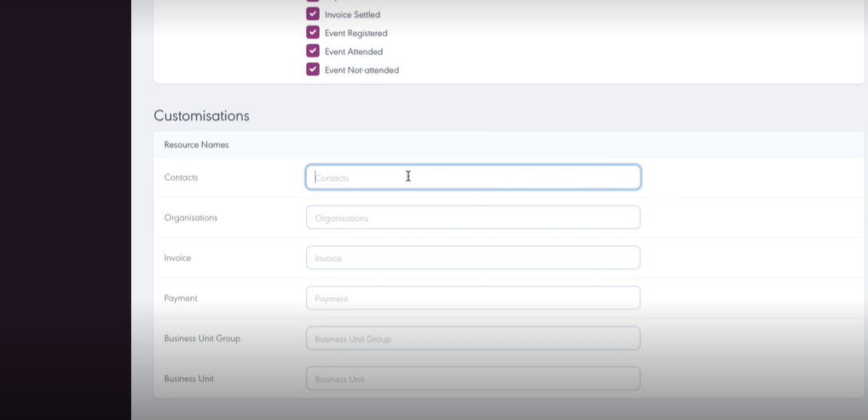Click the 'Event Attended' label text

coord(353,51)
